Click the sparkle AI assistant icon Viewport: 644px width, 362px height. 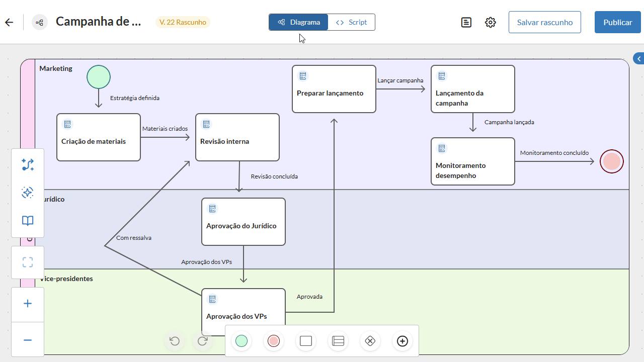click(28, 193)
